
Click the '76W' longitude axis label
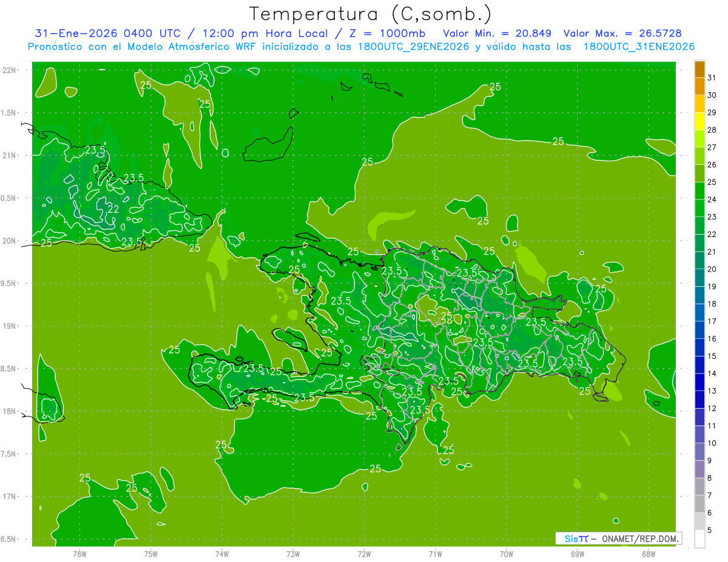79,554
